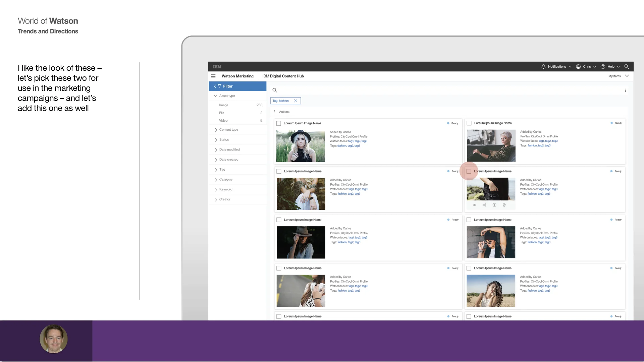
Task: Filter by Image asset type
Action: (224, 105)
